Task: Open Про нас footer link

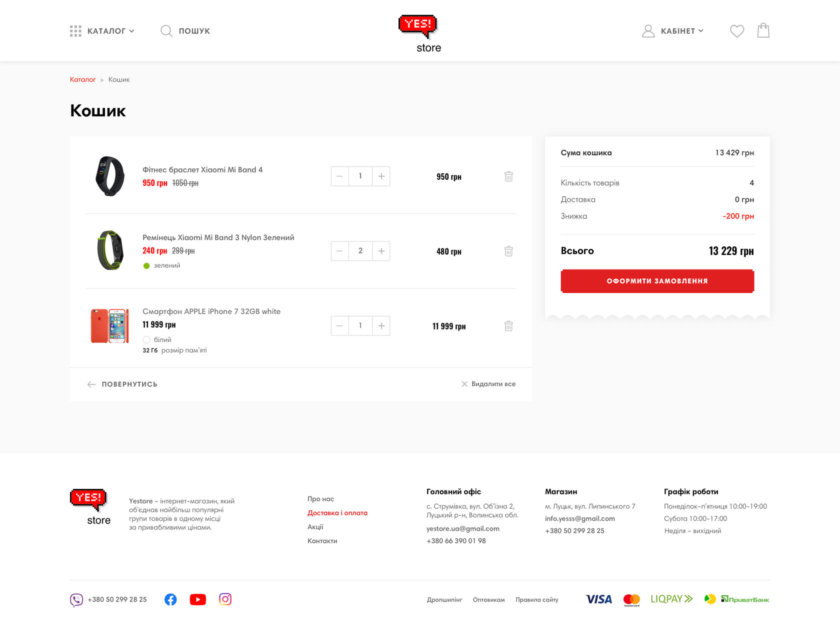Action: (321, 499)
